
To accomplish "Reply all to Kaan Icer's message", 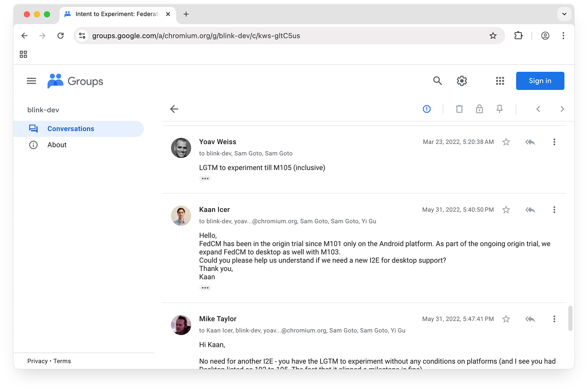I will pyautogui.click(x=530, y=210).
